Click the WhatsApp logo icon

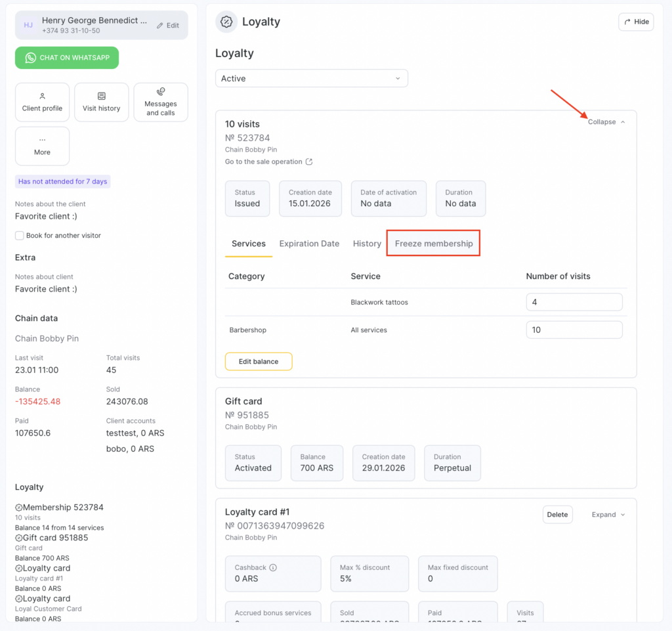(x=30, y=58)
